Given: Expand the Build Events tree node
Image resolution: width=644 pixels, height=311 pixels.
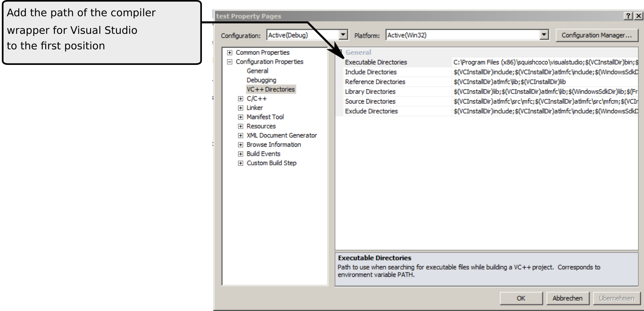Looking at the screenshot, I should [x=241, y=154].
